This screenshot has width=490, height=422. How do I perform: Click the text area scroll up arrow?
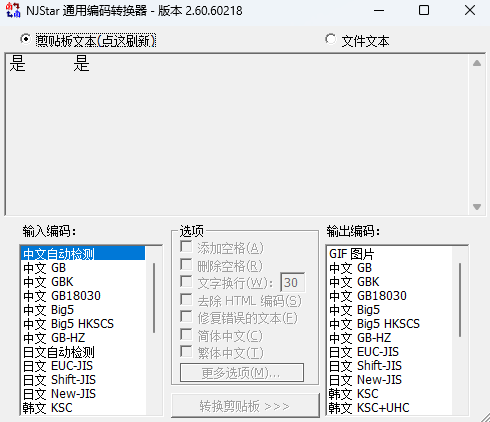click(x=477, y=63)
